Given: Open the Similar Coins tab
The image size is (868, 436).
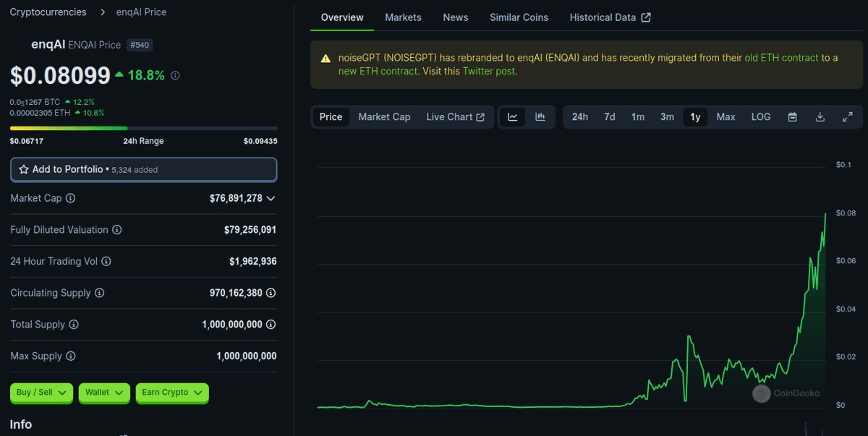Looking at the screenshot, I should click(x=519, y=17).
